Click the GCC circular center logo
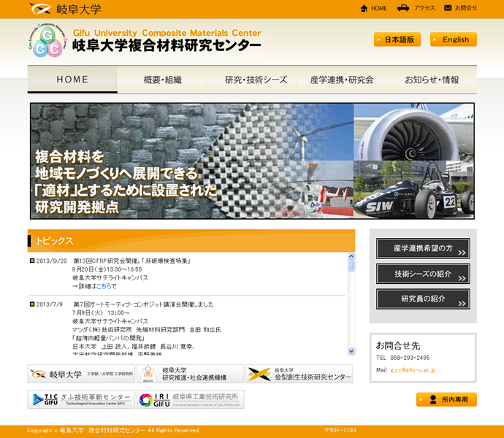This screenshot has height=438, width=504. pyautogui.click(x=47, y=40)
